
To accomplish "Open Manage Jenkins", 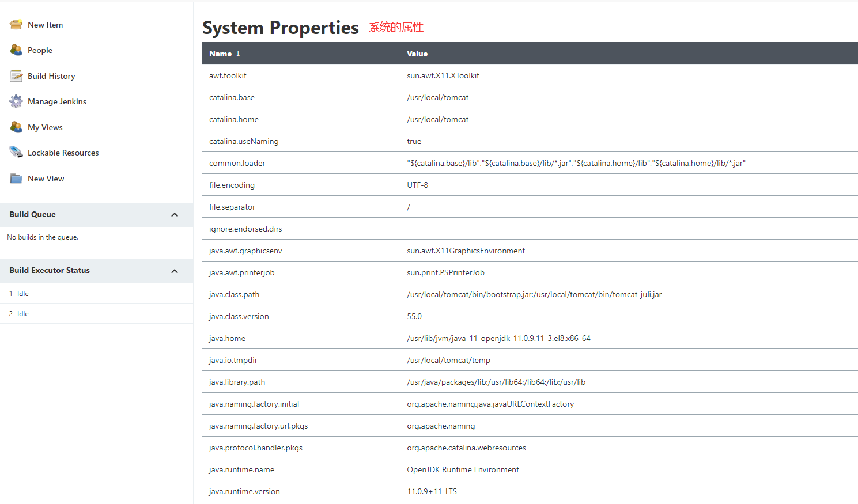I will [57, 101].
